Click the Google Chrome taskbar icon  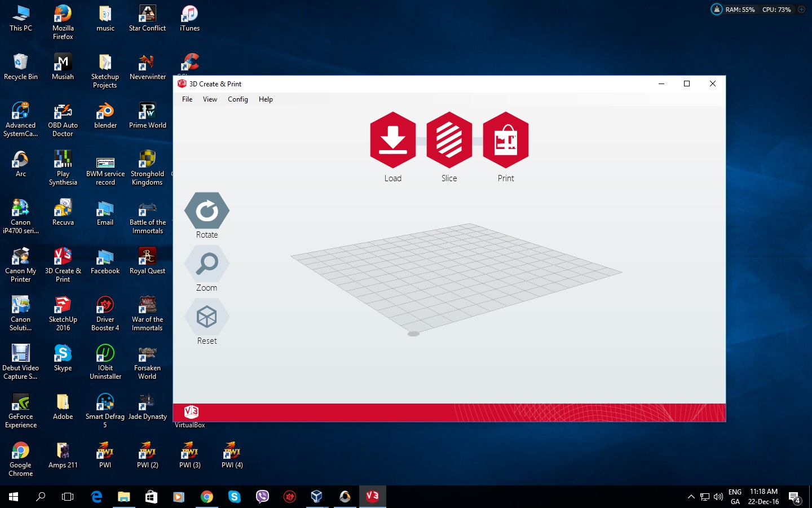(x=207, y=497)
